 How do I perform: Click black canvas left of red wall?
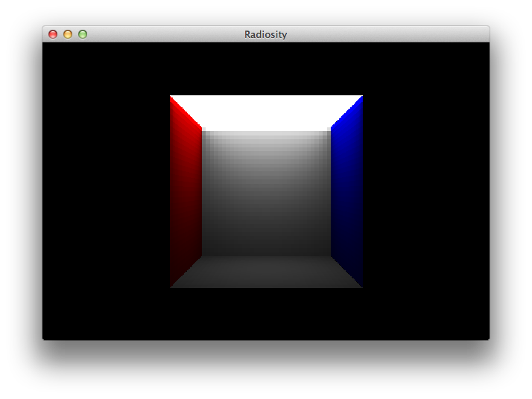click(104, 190)
